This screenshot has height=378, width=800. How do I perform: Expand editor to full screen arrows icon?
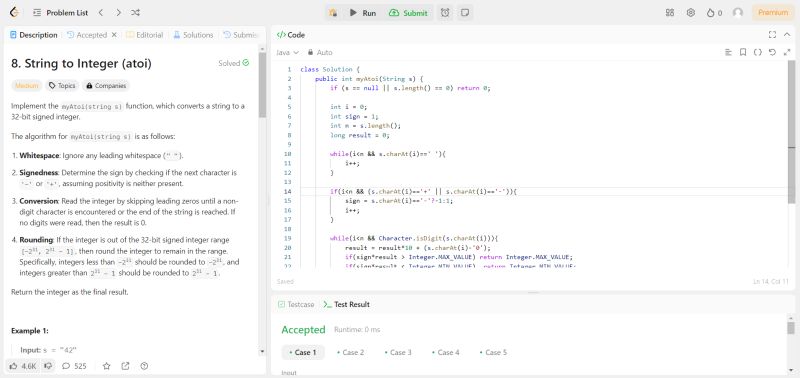pyautogui.click(x=787, y=52)
